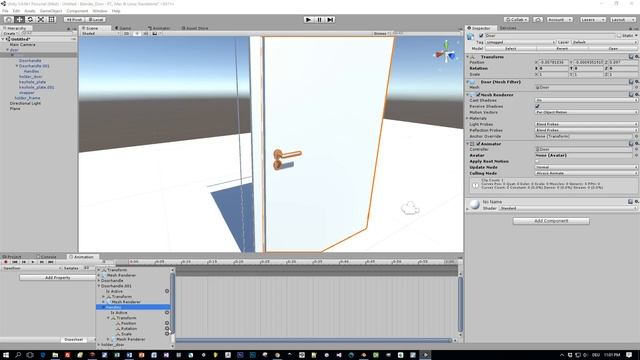The width and height of the screenshot is (640, 360).
Task: Toggle scene audio speaker icon
Action: coord(146,33)
